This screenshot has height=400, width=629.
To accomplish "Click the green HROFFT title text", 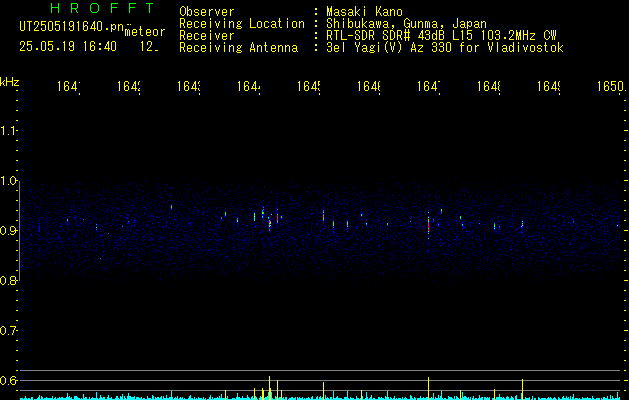I will tap(103, 8).
